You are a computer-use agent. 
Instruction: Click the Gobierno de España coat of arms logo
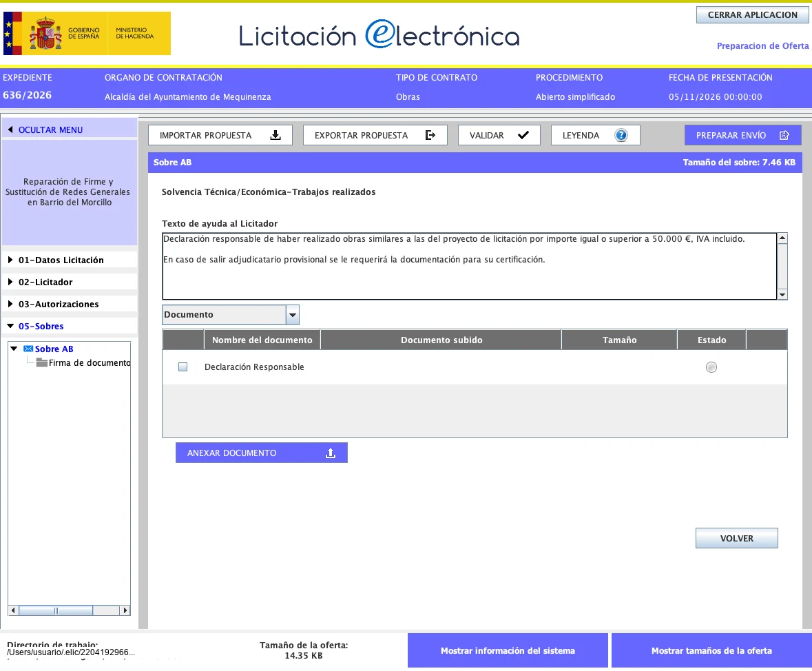(45, 33)
